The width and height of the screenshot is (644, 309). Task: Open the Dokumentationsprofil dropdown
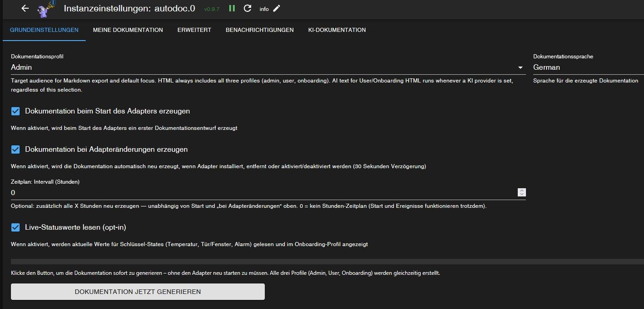[264, 67]
